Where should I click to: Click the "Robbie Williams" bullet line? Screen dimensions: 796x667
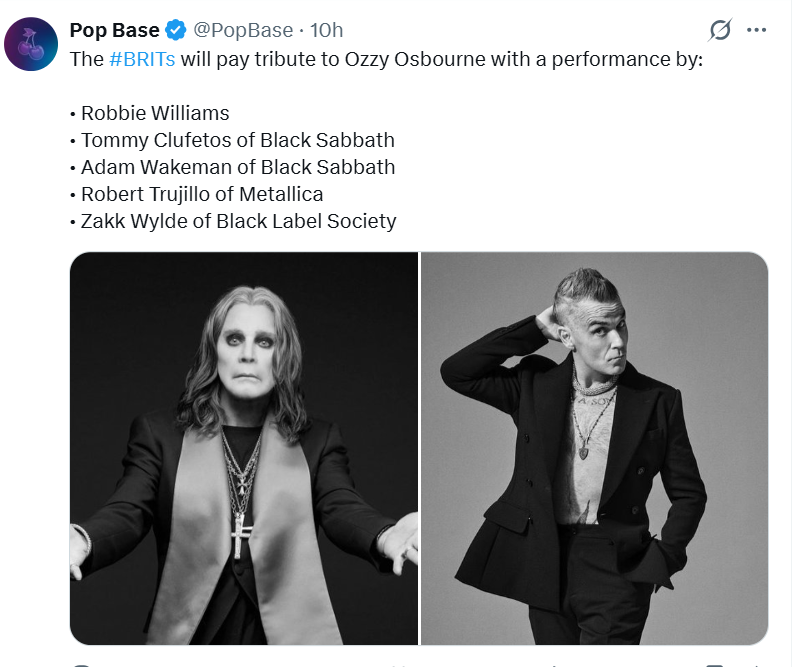[155, 113]
